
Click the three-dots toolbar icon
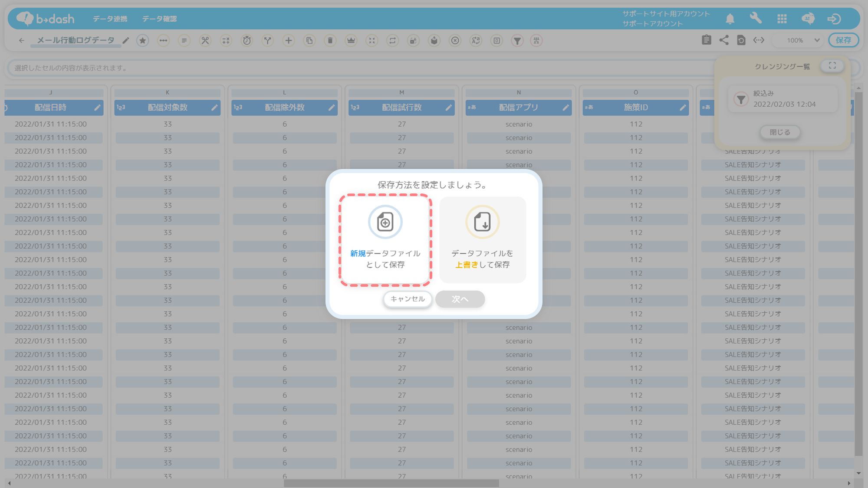[x=163, y=40]
